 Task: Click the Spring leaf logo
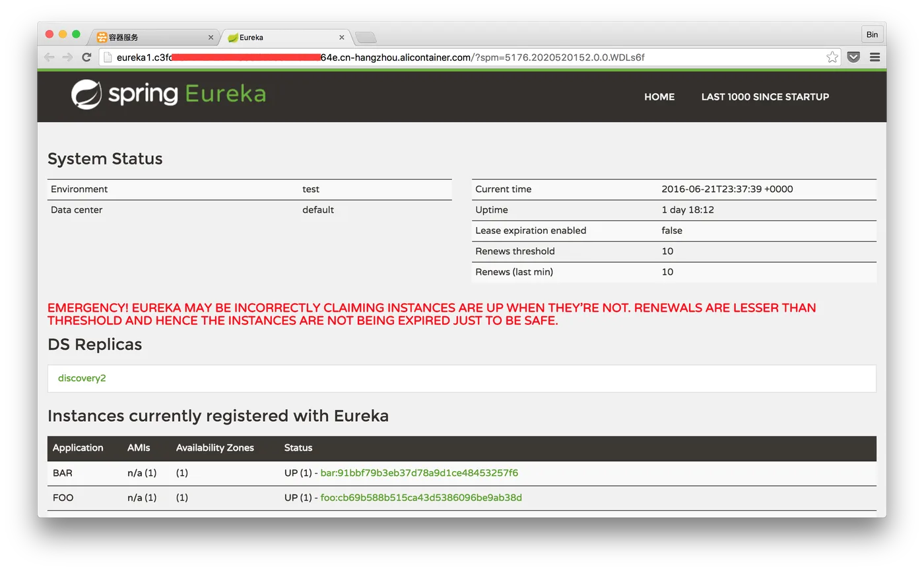pyautogui.click(x=86, y=94)
